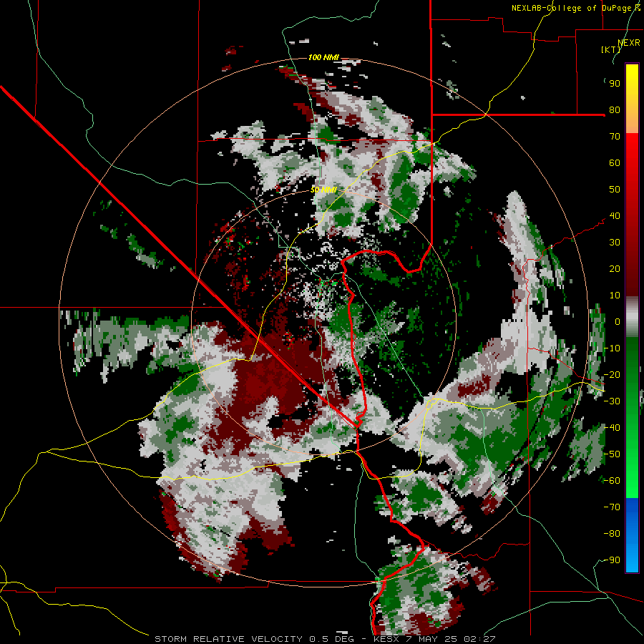
Task: Click the 100 NMI range ring label
Action: coord(323,57)
